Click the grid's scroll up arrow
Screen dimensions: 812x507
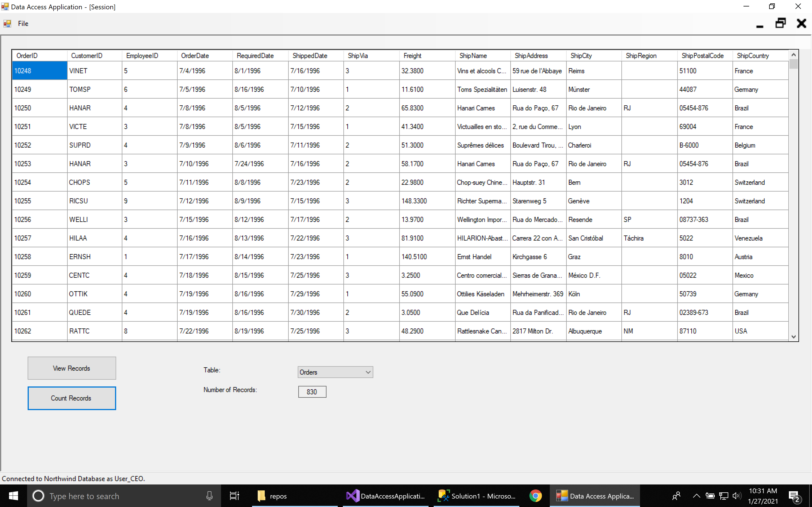click(794, 55)
